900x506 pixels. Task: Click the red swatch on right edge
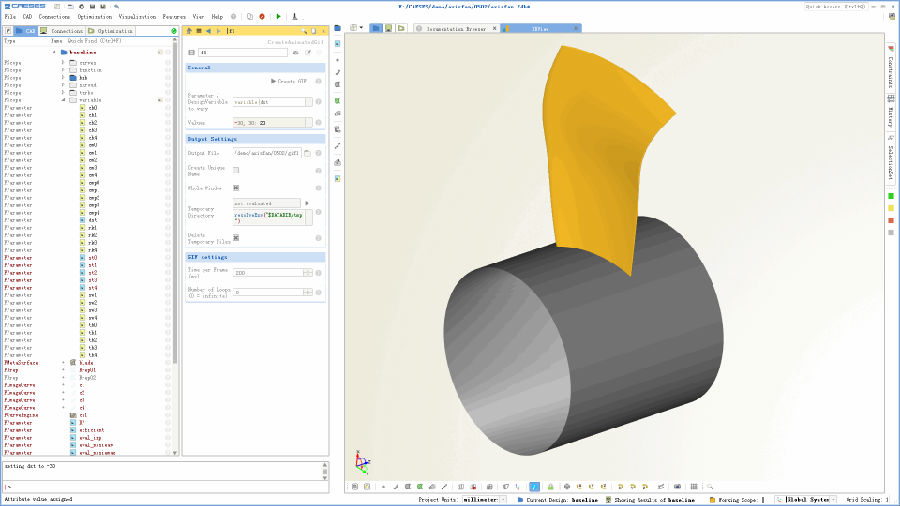click(891, 220)
